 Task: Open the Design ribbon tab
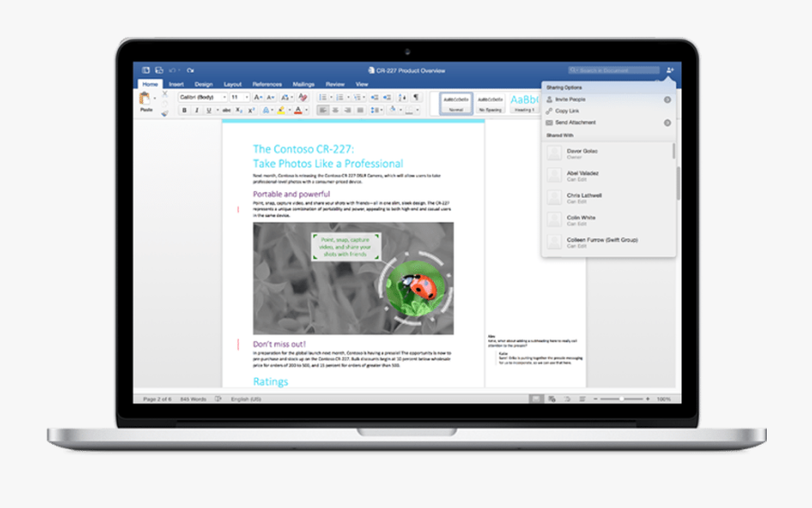204,84
